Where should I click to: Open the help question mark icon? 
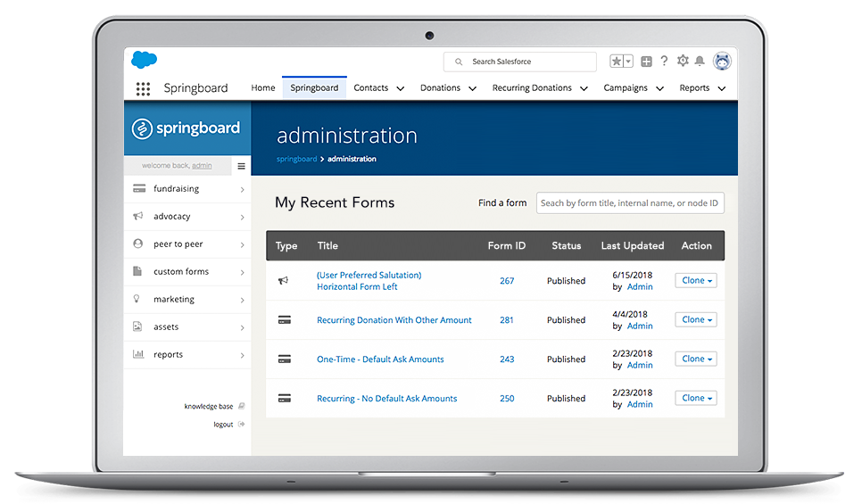[664, 61]
